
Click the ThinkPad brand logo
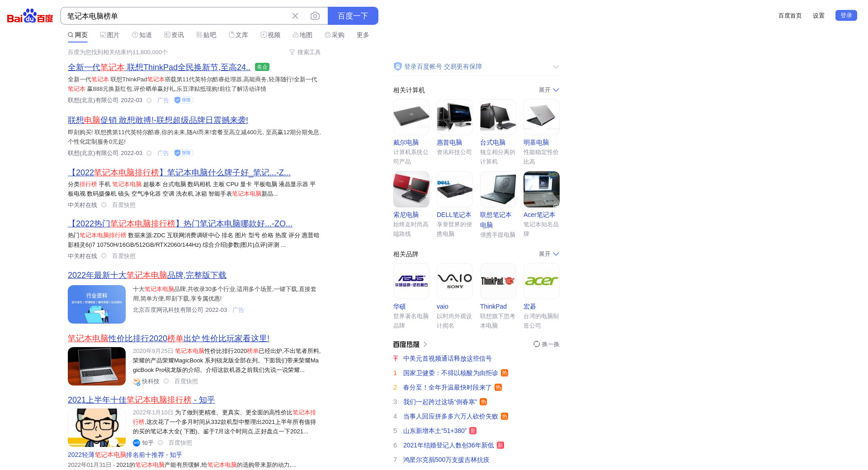pos(498,281)
